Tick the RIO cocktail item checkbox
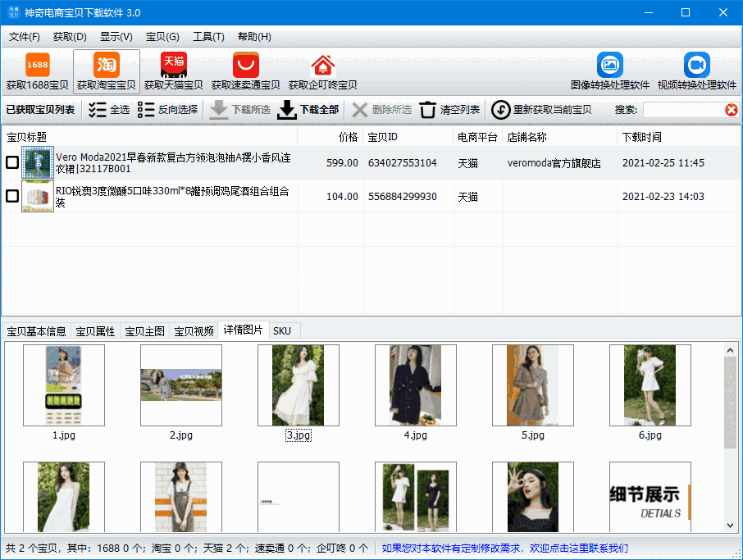Image resolution: width=743 pixels, height=560 pixels. point(12,196)
